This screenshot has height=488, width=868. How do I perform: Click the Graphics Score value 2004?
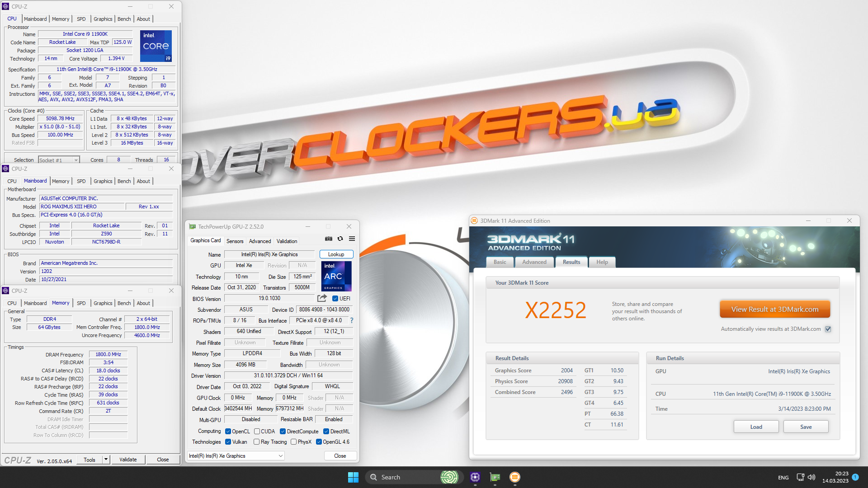pyautogui.click(x=566, y=371)
